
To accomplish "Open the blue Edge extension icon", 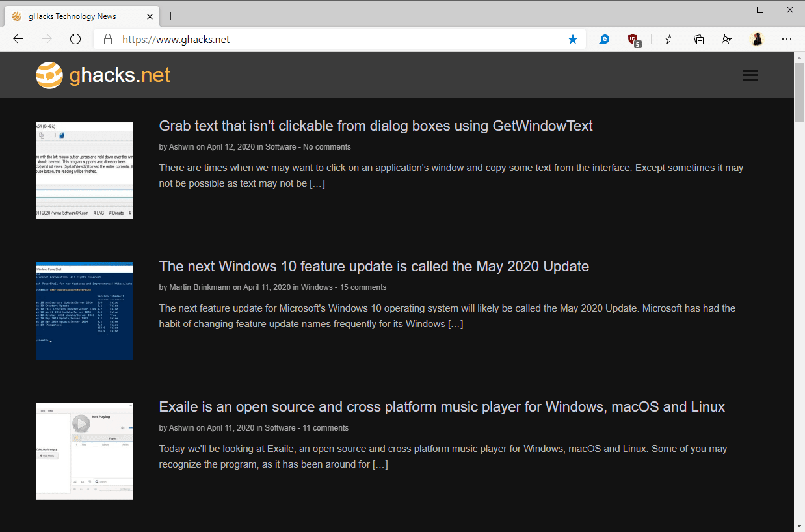I will [604, 39].
